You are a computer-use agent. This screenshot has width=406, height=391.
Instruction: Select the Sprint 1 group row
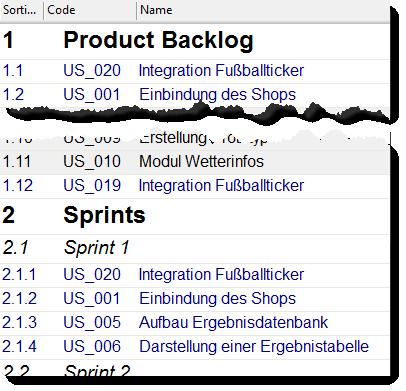point(195,248)
